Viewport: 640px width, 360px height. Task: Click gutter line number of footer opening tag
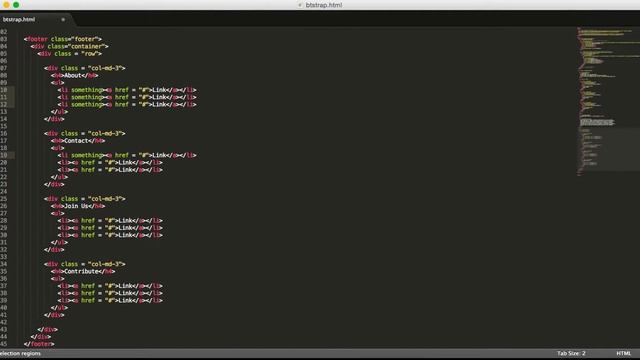coord(4,39)
